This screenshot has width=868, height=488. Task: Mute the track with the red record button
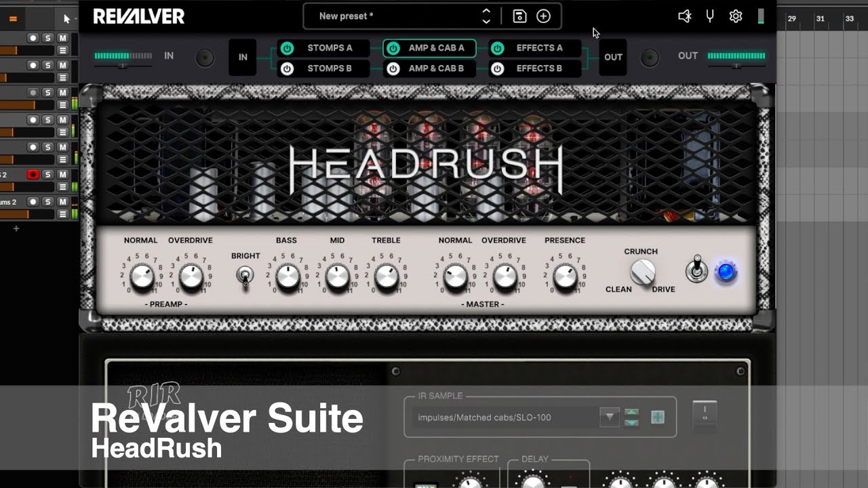coord(62,174)
